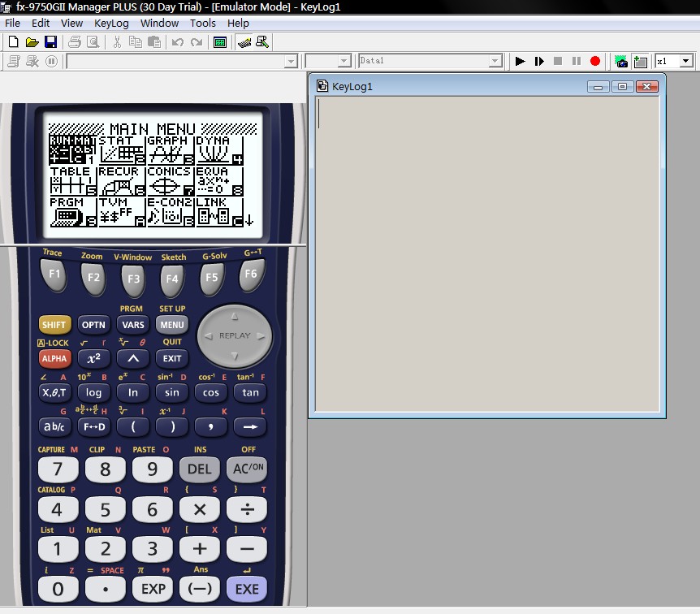
Task: Click the Save floppy disk icon
Action: click(x=51, y=42)
